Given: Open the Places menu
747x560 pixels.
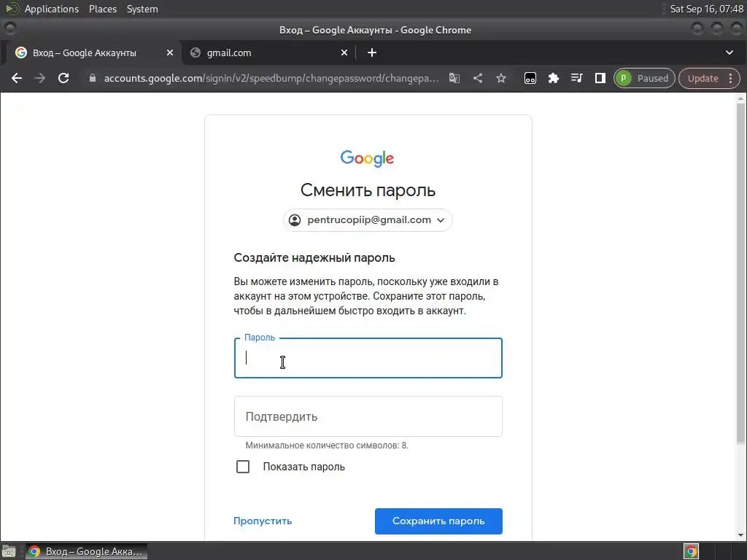Looking at the screenshot, I should tap(102, 9).
